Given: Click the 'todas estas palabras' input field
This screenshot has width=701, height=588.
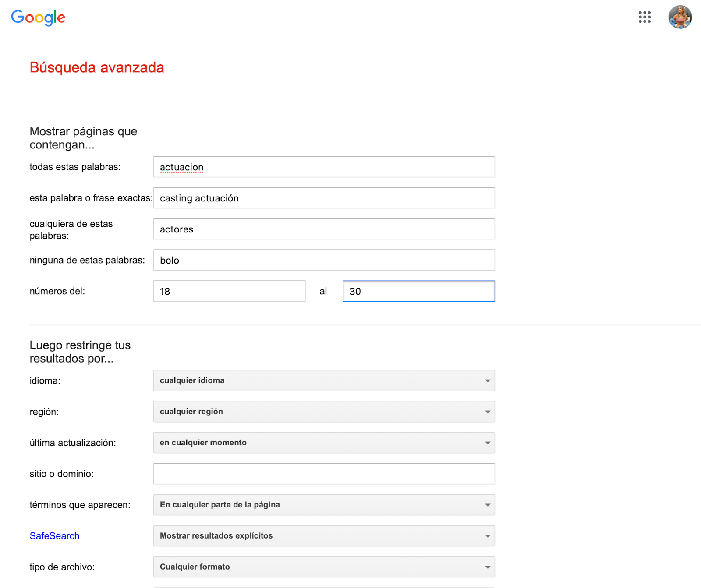Looking at the screenshot, I should point(324,167).
